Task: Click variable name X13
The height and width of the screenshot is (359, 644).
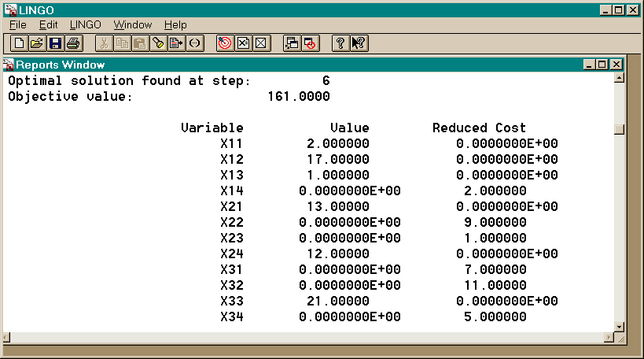Action: click(x=232, y=176)
